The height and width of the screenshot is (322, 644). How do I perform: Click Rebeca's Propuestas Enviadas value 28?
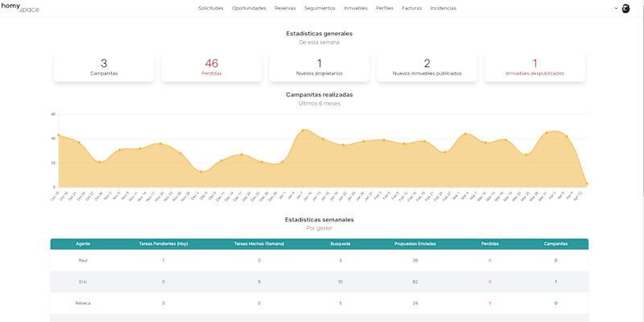[415, 303]
